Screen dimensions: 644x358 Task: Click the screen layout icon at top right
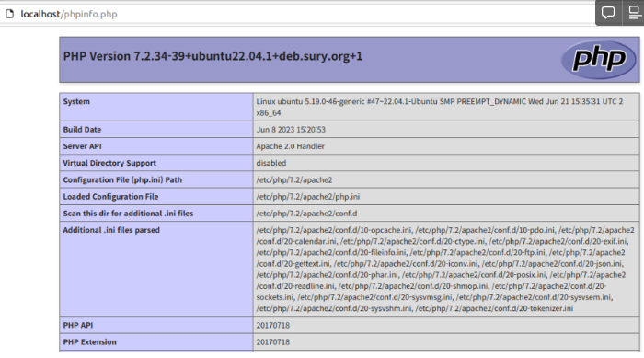tap(635, 13)
